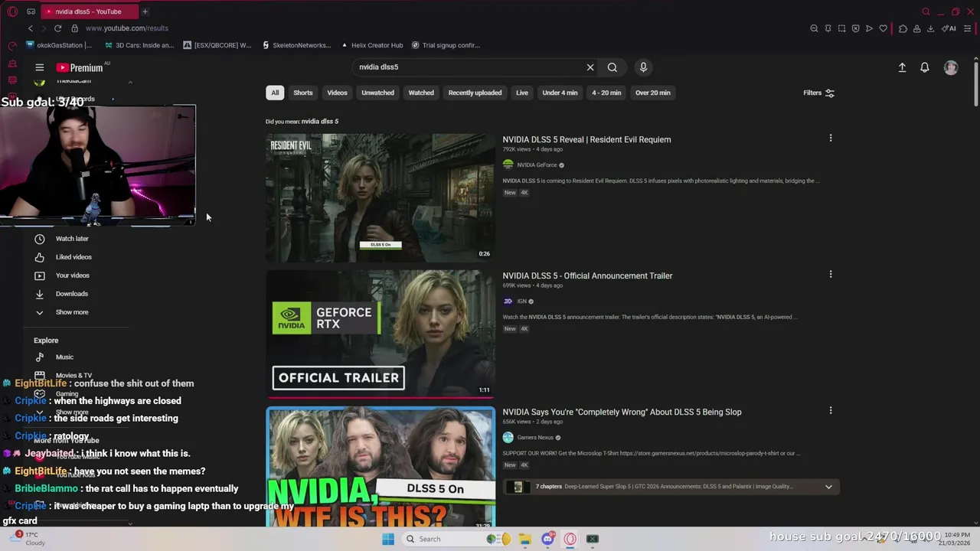The width and height of the screenshot is (980, 551).
Task: Select the Videos filter chip
Action: 337,93
